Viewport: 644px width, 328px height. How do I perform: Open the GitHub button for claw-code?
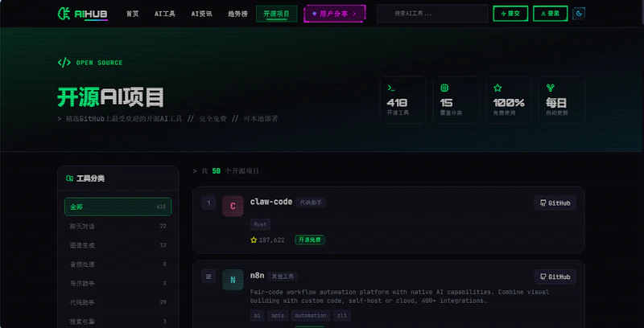click(555, 203)
